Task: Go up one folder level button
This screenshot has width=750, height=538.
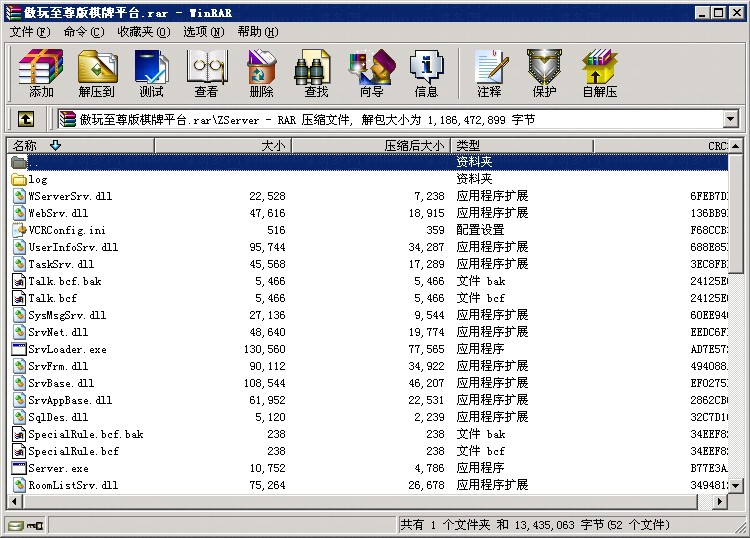Action: click(26, 119)
